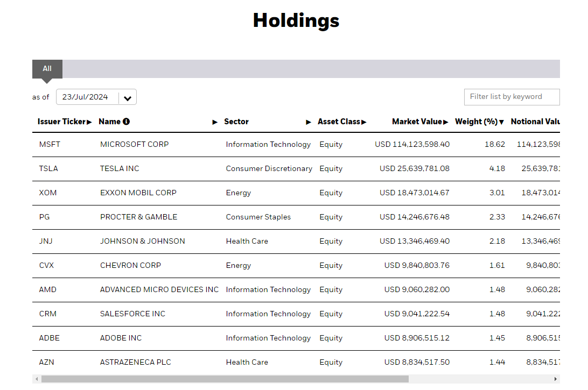Click ADOBE INC name

(121, 338)
